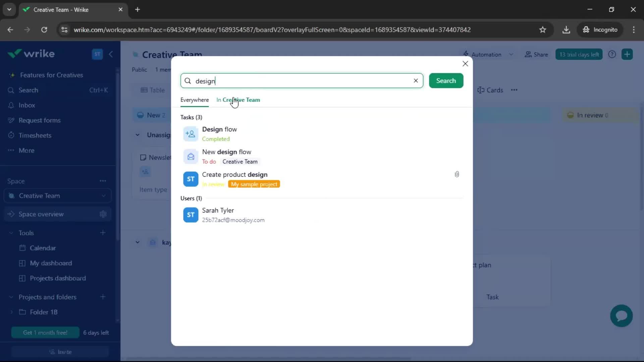Add a new project or folder
Image resolution: width=644 pixels, height=362 pixels.
tap(103, 297)
